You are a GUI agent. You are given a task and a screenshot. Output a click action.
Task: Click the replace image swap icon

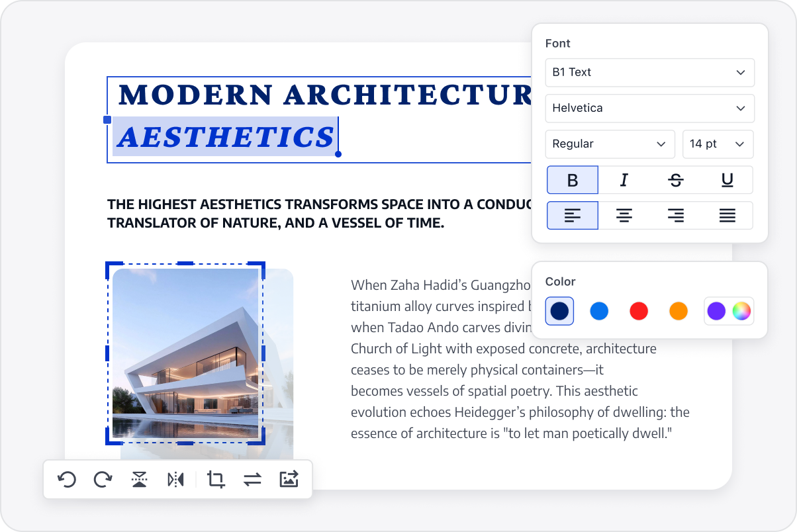coord(252,479)
